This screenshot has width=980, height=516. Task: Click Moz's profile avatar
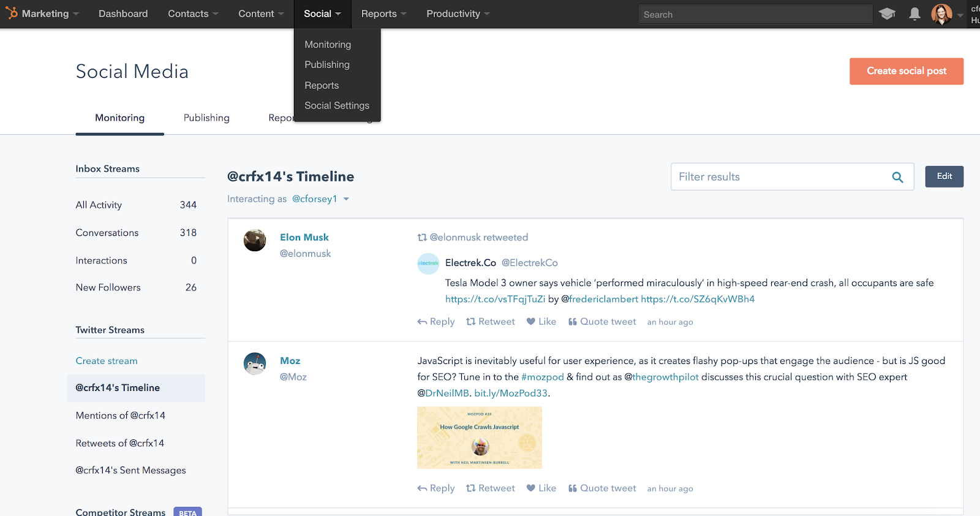tap(255, 363)
